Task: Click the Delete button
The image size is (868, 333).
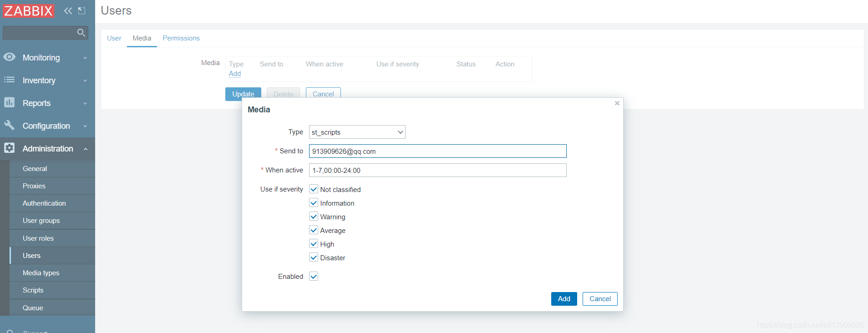Action: coord(283,93)
